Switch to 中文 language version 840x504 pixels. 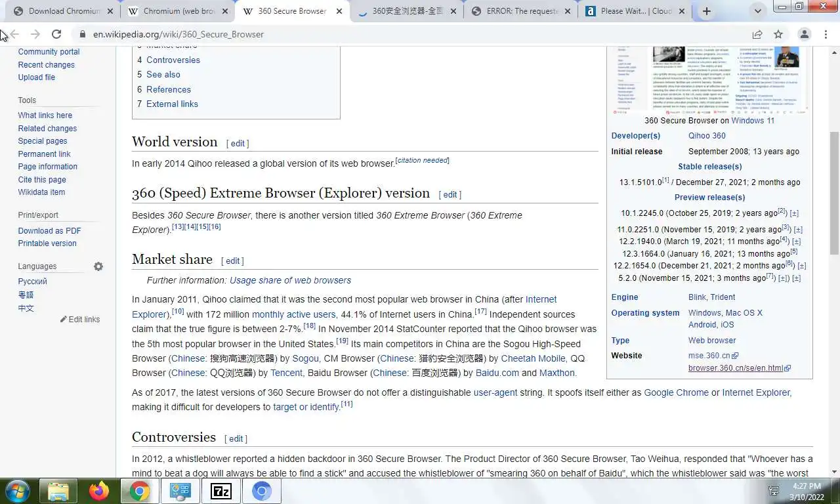26,308
